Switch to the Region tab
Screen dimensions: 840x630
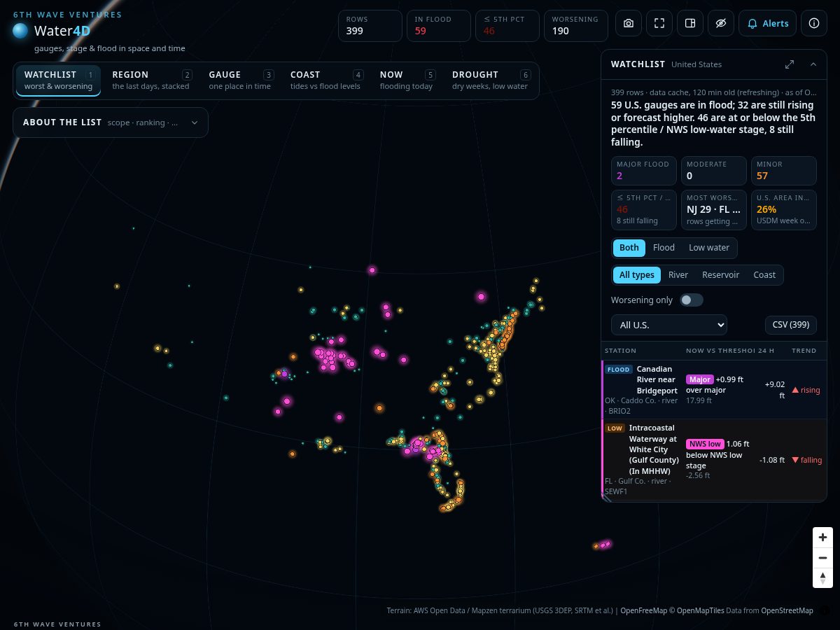[150, 80]
